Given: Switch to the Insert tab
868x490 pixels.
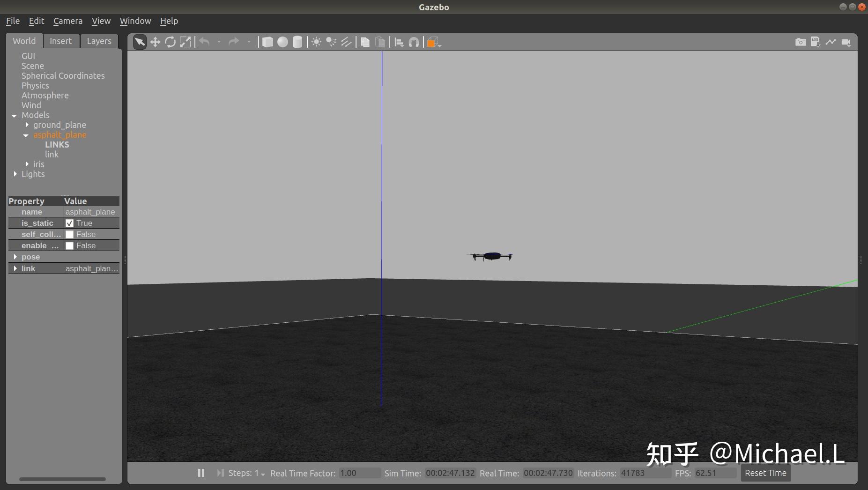Looking at the screenshot, I should (61, 41).
